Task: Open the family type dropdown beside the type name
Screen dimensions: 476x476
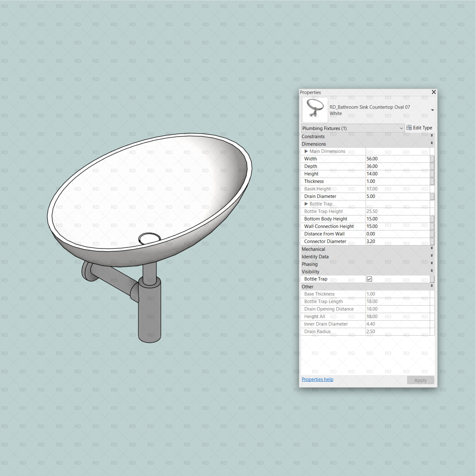Action: pos(432,110)
